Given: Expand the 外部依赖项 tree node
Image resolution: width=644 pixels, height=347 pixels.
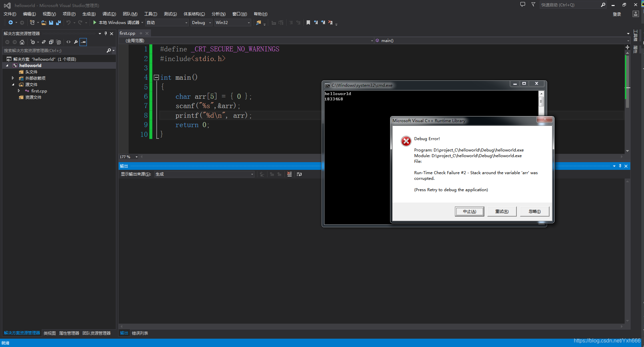Looking at the screenshot, I should click(x=13, y=78).
